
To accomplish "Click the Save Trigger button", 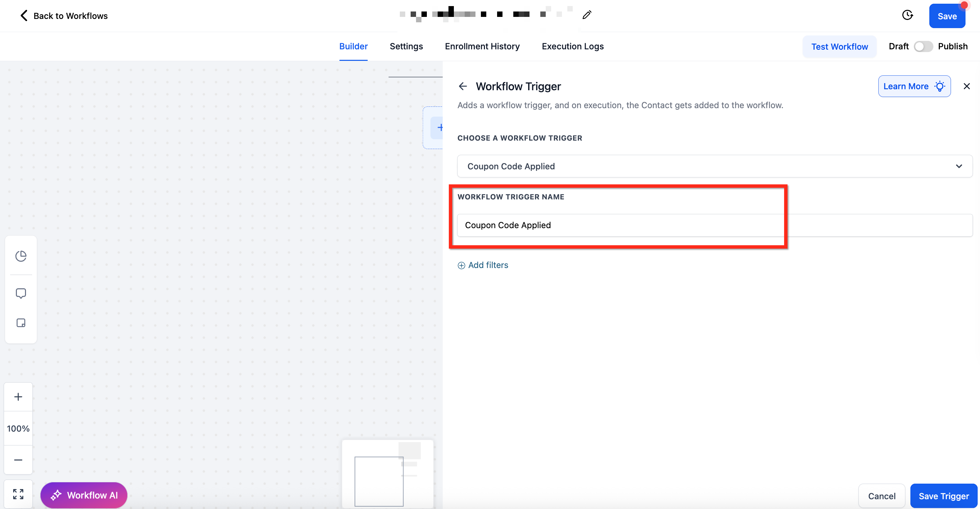I will click(x=943, y=496).
